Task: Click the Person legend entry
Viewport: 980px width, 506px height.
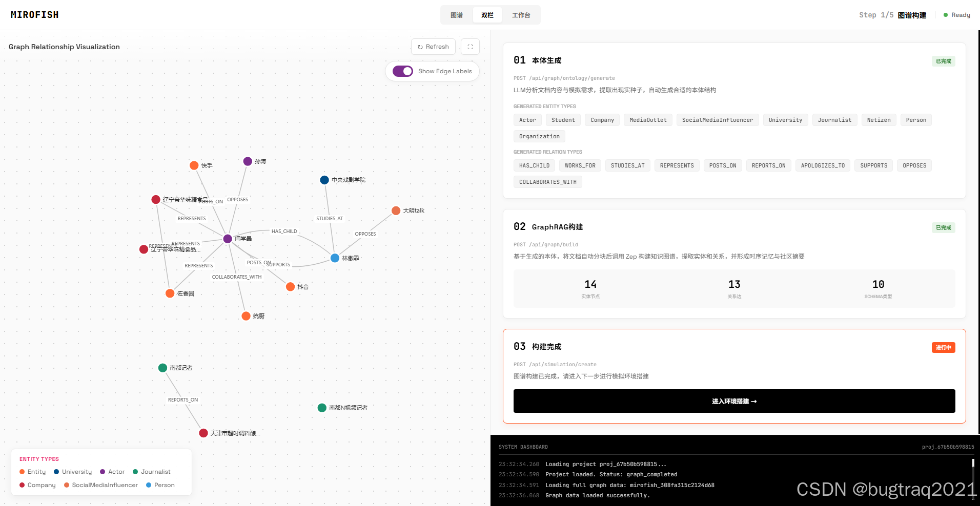Action: [x=160, y=485]
